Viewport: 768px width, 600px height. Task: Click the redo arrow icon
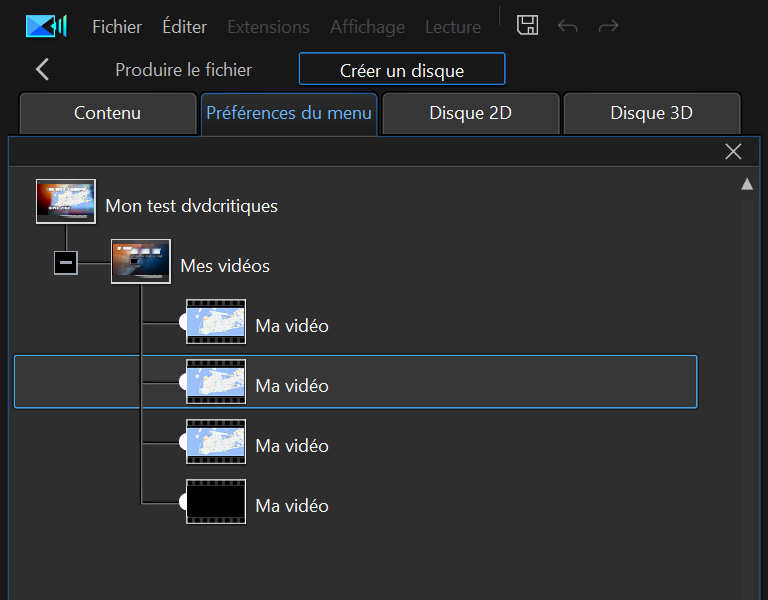tap(608, 25)
